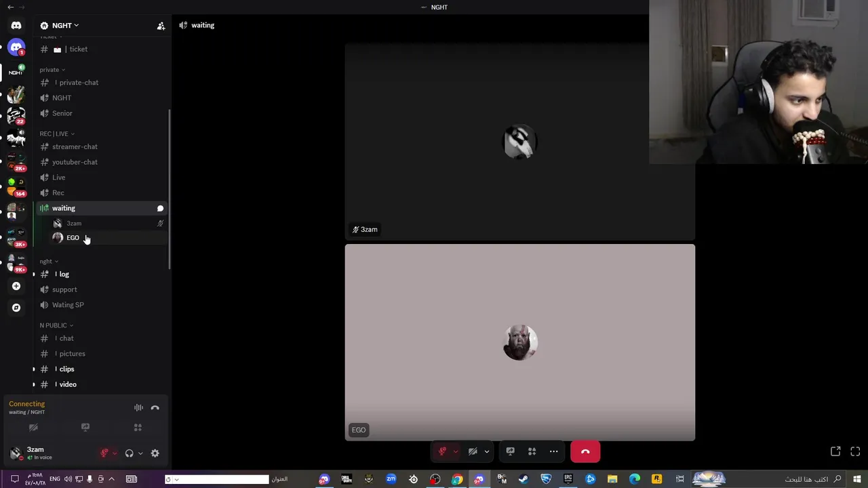Open server folder with 164 badge
This screenshot has height=488, width=868.
(x=16, y=187)
